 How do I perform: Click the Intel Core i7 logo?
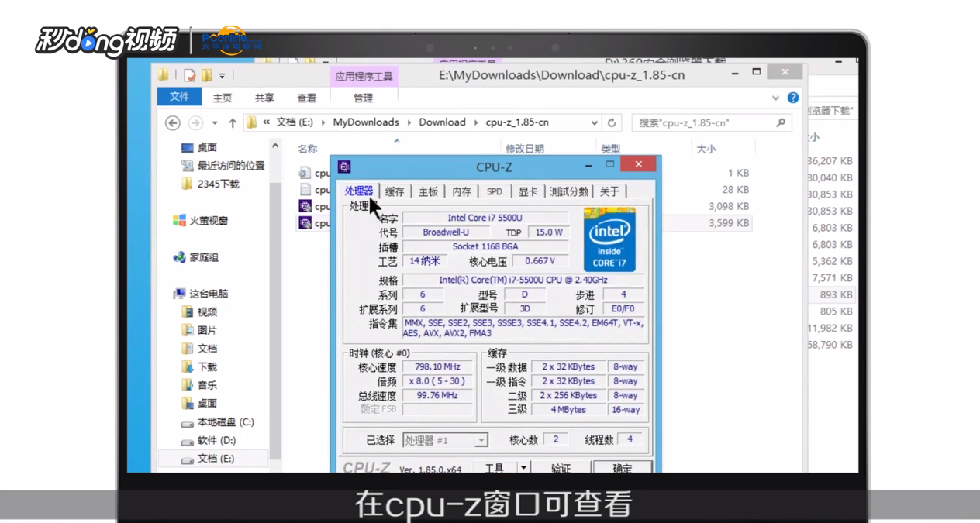(609, 239)
